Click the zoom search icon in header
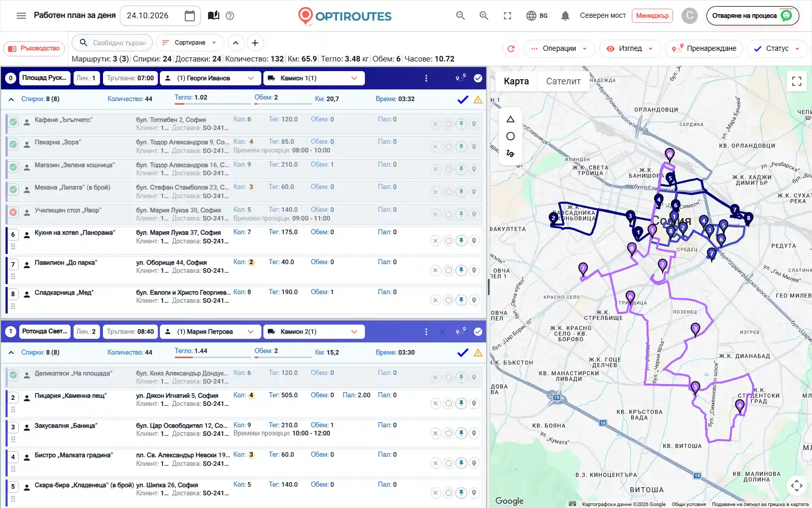 click(484, 16)
